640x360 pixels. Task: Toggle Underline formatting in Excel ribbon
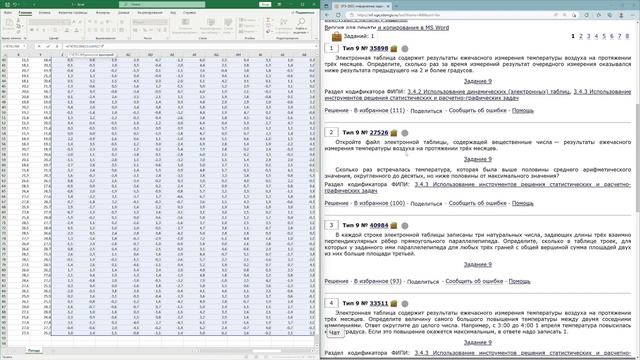click(x=44, y=30)
